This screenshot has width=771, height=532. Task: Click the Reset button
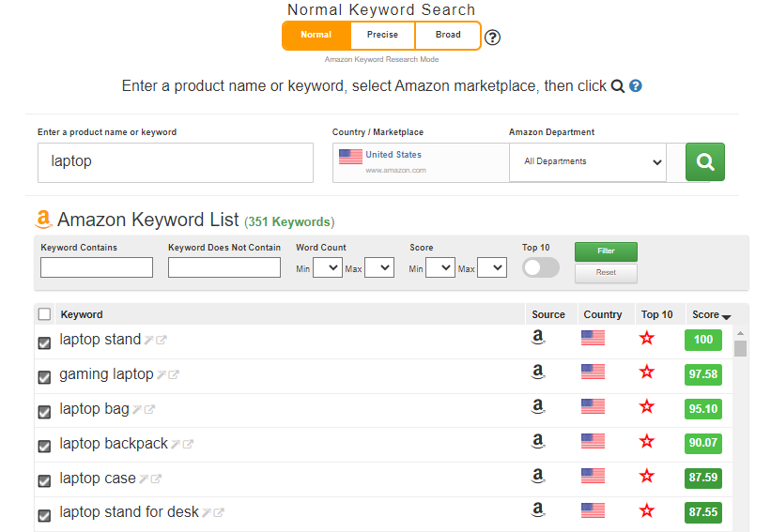point(606,273)
